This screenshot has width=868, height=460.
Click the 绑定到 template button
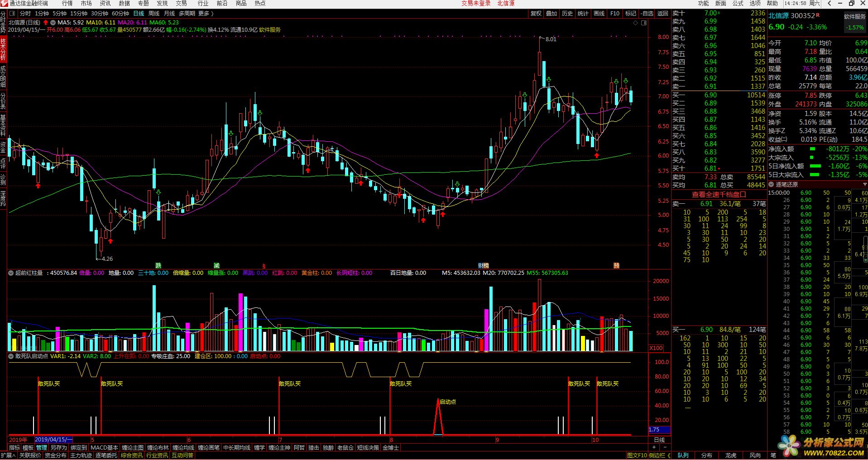(78, 447)
